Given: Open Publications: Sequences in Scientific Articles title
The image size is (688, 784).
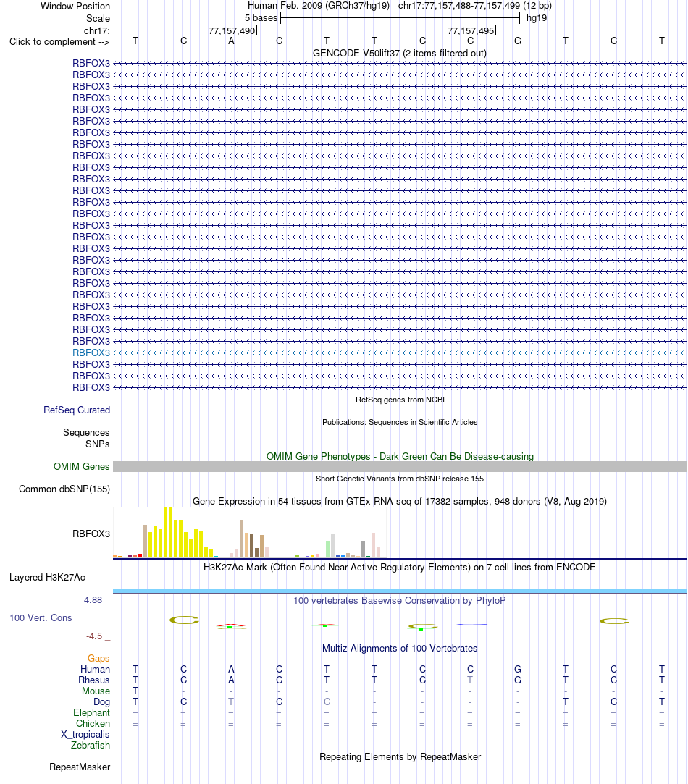Looking at the screenshot, I should [400, 422].
